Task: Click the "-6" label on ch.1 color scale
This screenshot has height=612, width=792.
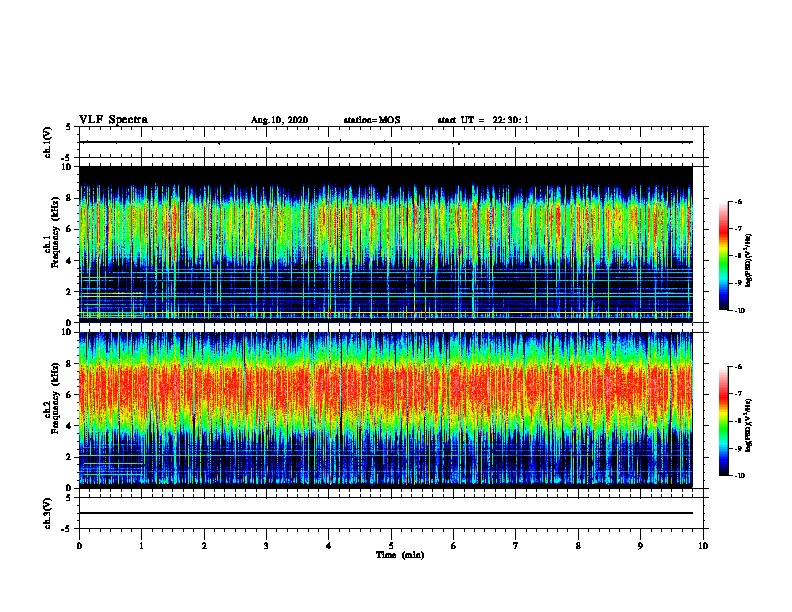Action: tap(738, 202)
